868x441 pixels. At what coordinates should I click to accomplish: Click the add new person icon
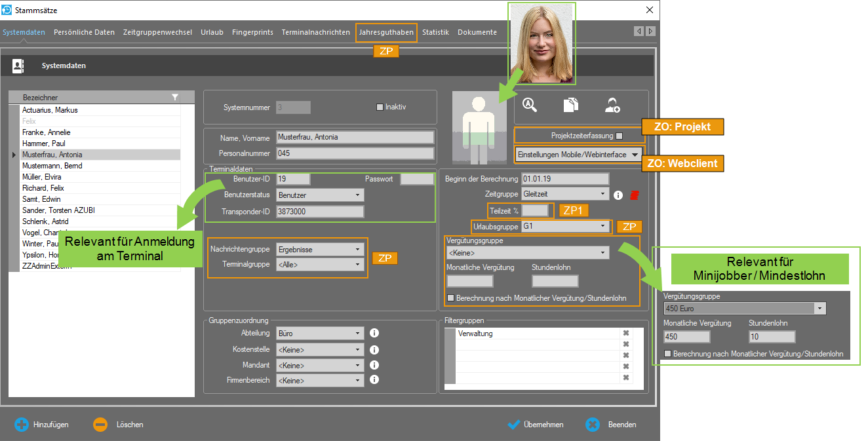pyautogui.click(x=613, y=105)
